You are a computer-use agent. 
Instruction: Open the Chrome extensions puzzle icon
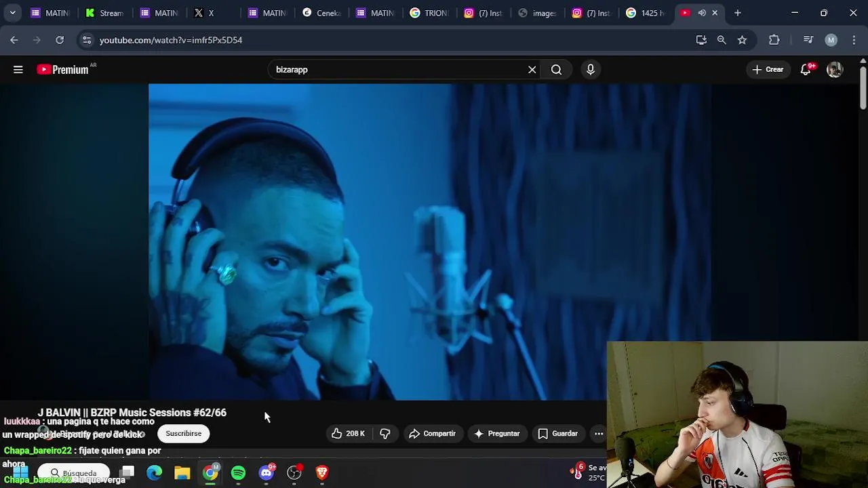pyautogui.click(x=774, y=40)
